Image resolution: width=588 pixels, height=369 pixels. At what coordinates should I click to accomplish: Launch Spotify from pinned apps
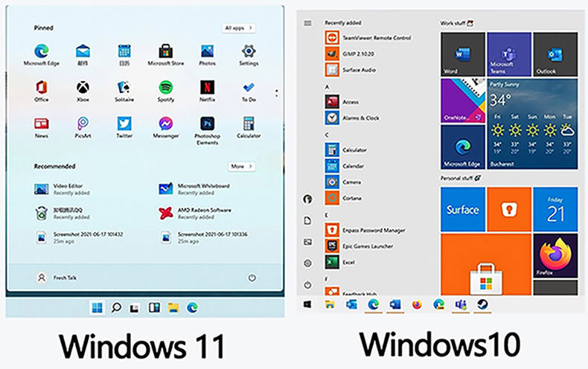click(166, 91)
